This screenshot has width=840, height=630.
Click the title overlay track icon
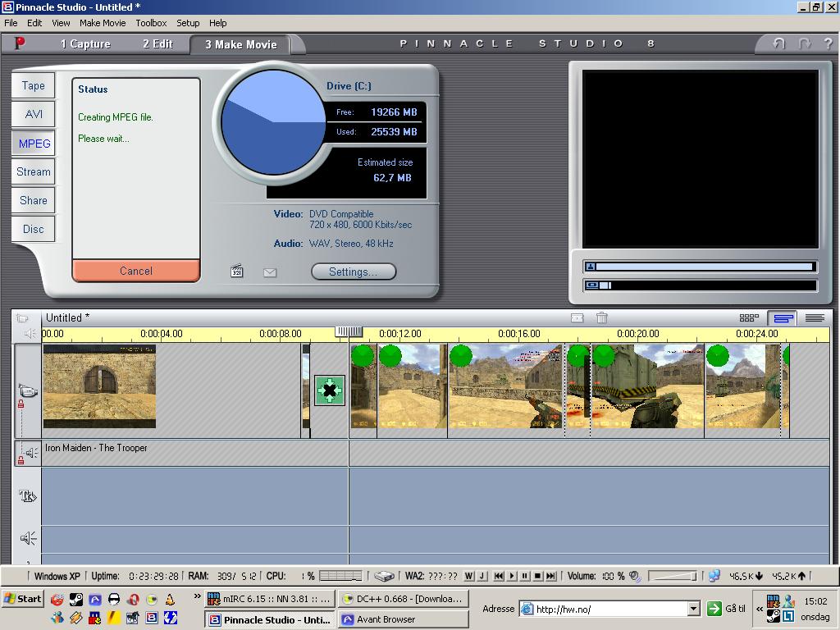[27, 495]
